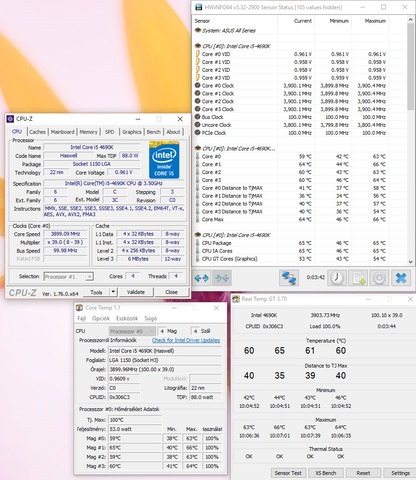This screenshot has width=416, height=480.
Task: Open the SPD tab in CPU-Z
Action: [x=110, y=132]
